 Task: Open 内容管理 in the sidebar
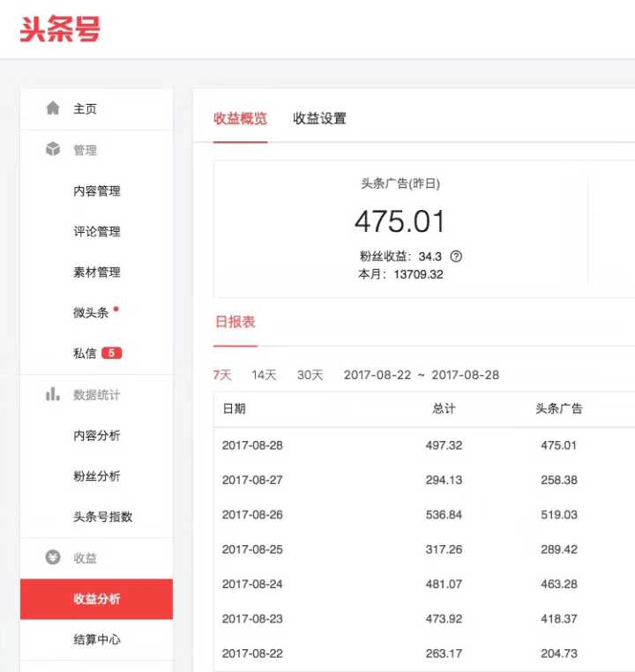(96, 190)
